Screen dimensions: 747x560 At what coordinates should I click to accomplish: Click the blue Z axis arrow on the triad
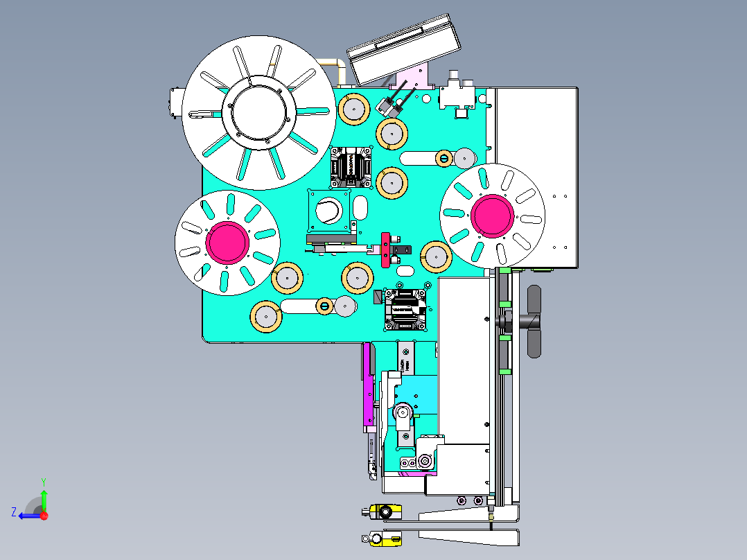pos(28,516)
